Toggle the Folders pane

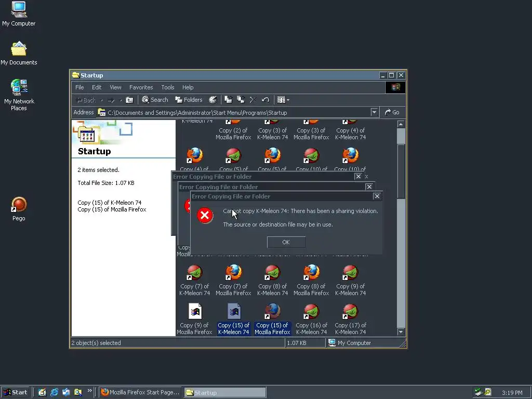click(x=189, y=100)
